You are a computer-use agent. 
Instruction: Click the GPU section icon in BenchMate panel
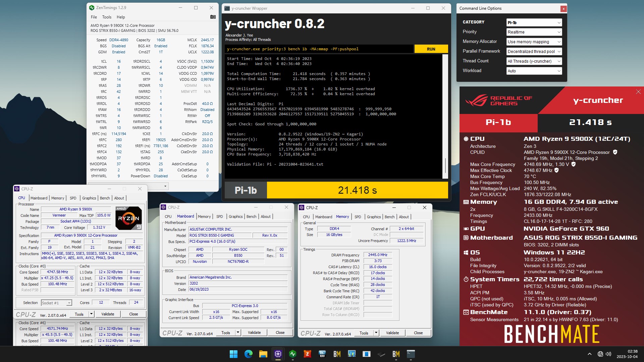point(466,229)
